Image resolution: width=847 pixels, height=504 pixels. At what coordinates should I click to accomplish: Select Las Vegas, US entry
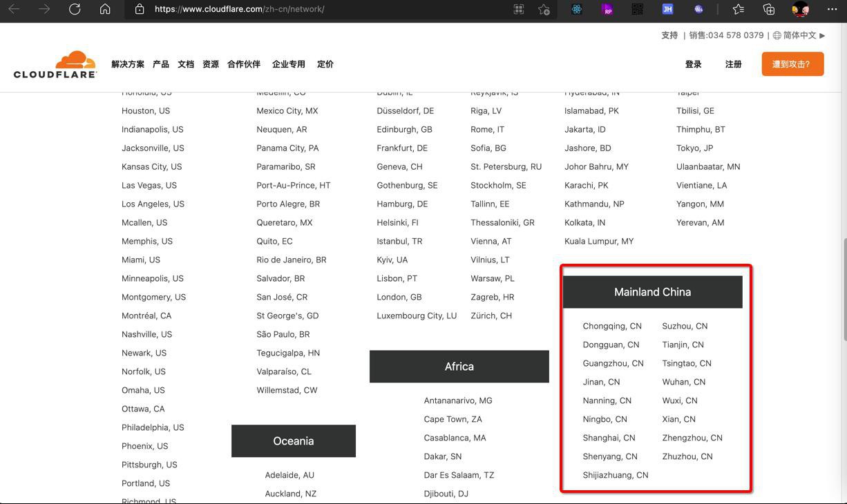coord(149,185)
